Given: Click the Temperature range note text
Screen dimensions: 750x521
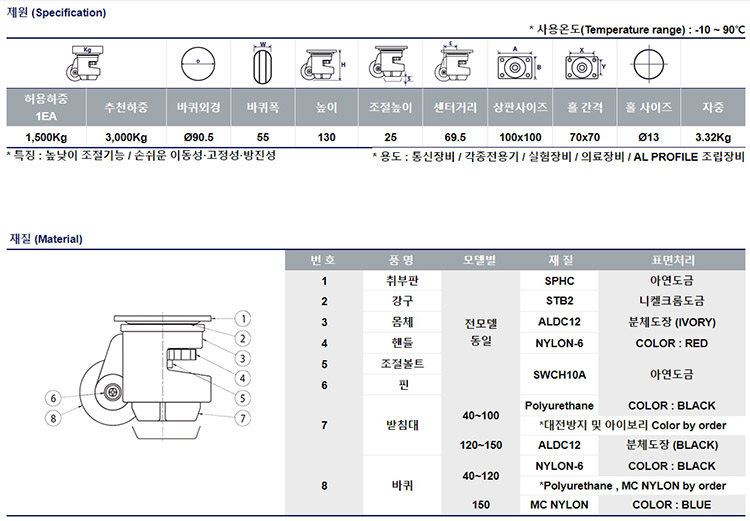Looking at the screenshot, I should [x=637, y=30].
